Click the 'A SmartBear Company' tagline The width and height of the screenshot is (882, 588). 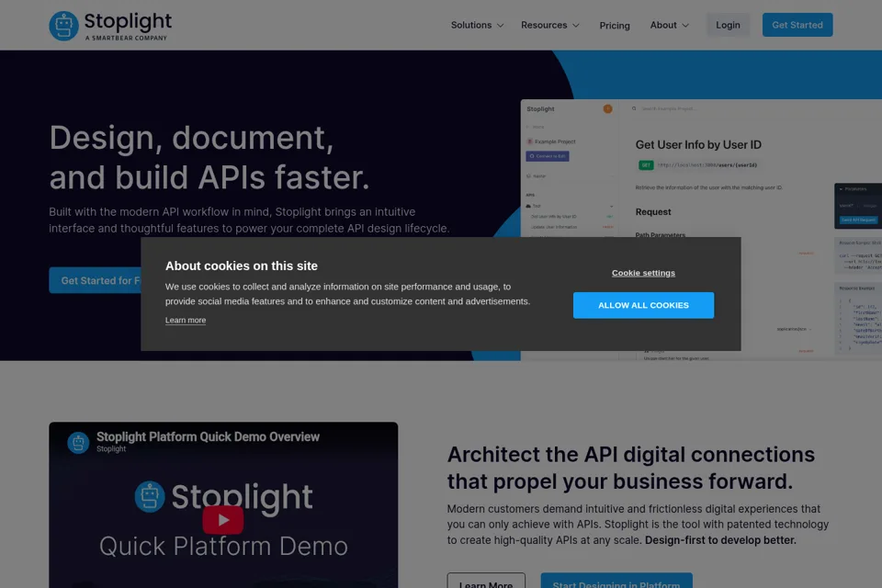[x=126, y=39]
